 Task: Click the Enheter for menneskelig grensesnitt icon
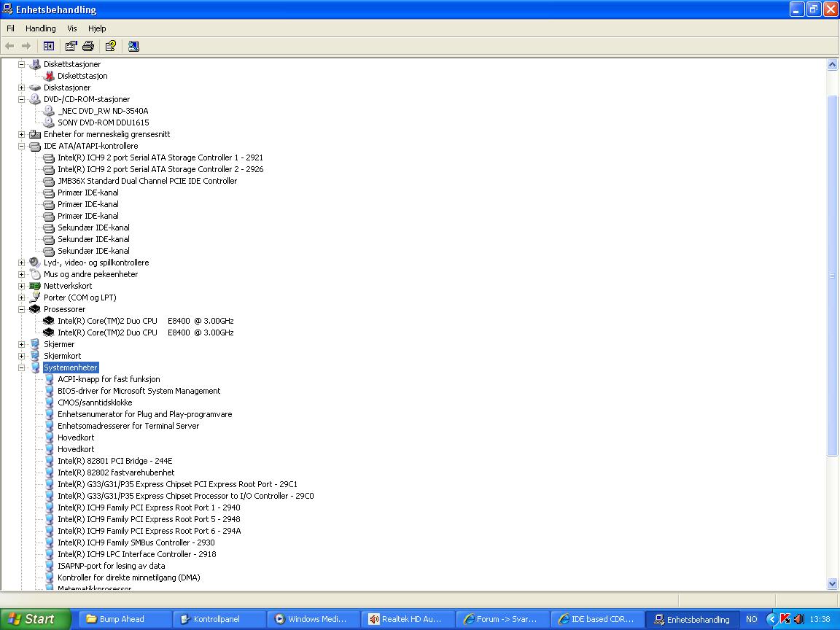pyautogui.click(x=35, y=134)
